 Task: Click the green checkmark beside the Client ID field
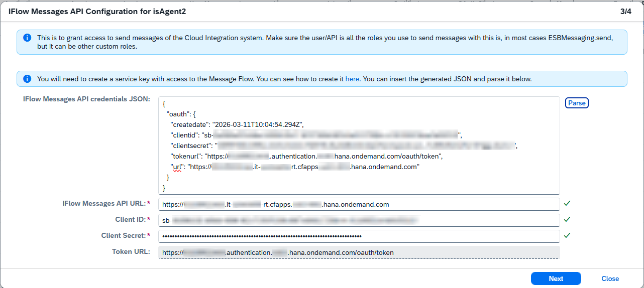567,220
